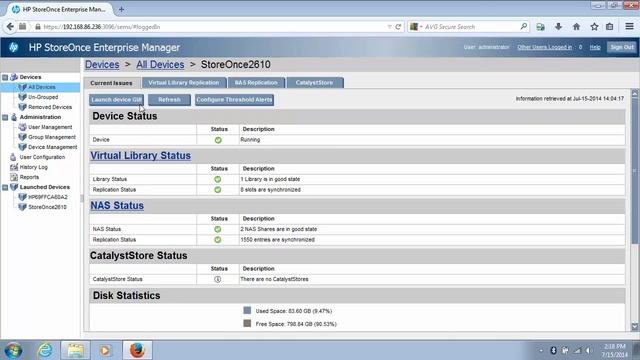Open the Help link
Image resolution: width=640 pixels, height=360 pixels.
(x=595, y=47)
